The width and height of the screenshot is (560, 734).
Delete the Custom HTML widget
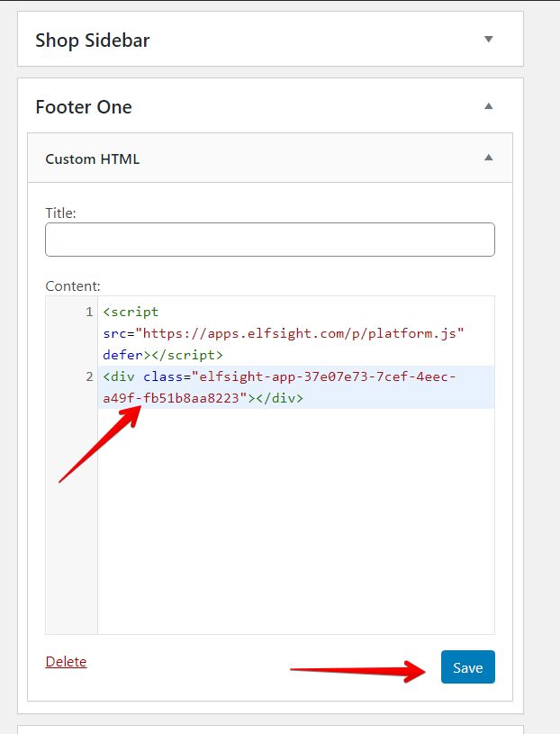66,661
